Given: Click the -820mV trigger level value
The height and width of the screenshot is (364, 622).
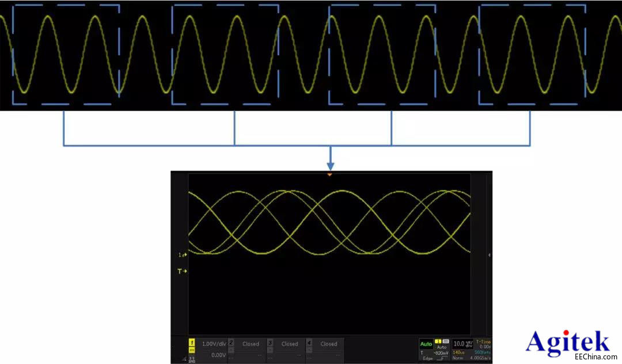Looking at the screenshot, I should click(441, 353).
